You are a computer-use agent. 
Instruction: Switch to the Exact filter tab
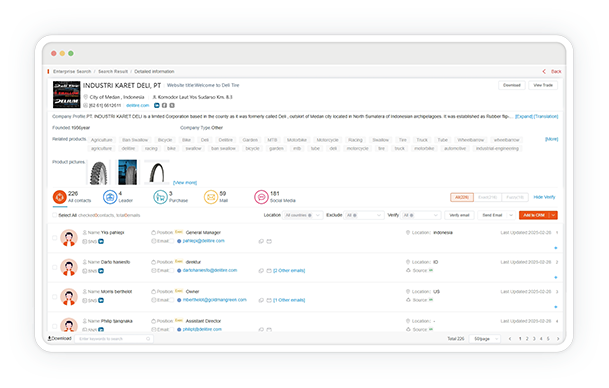[487, 197]
